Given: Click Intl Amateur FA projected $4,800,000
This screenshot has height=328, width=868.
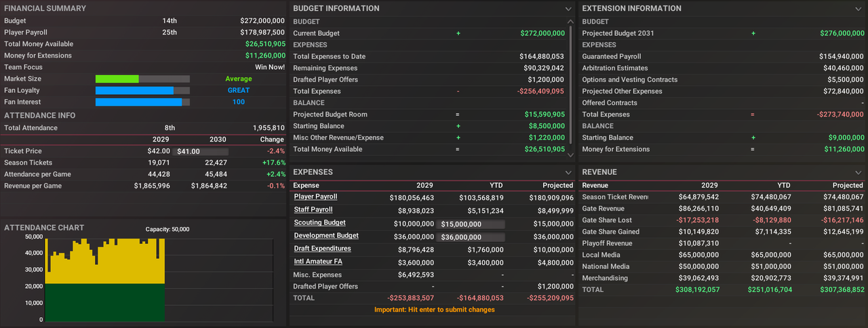Looking at the screenshot, I should click(x=555, y=262).
